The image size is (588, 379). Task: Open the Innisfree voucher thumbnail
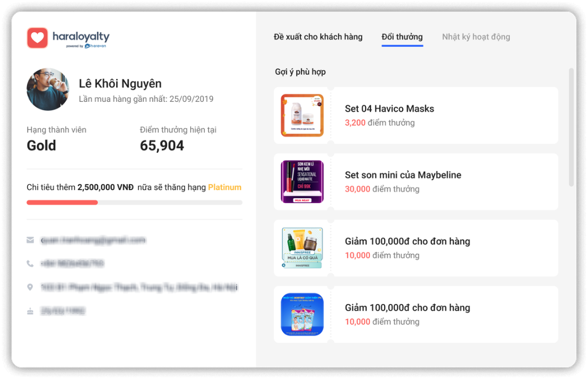click(302, 248)
